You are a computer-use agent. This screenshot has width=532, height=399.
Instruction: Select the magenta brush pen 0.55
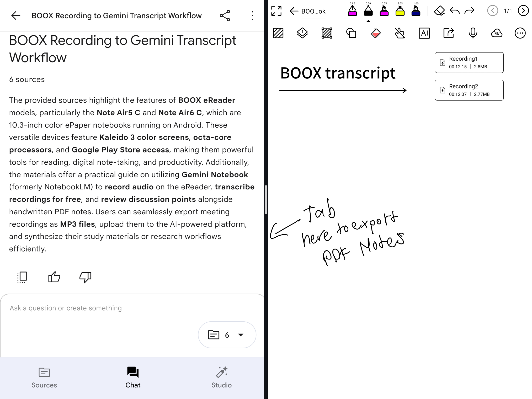[384, 10]
